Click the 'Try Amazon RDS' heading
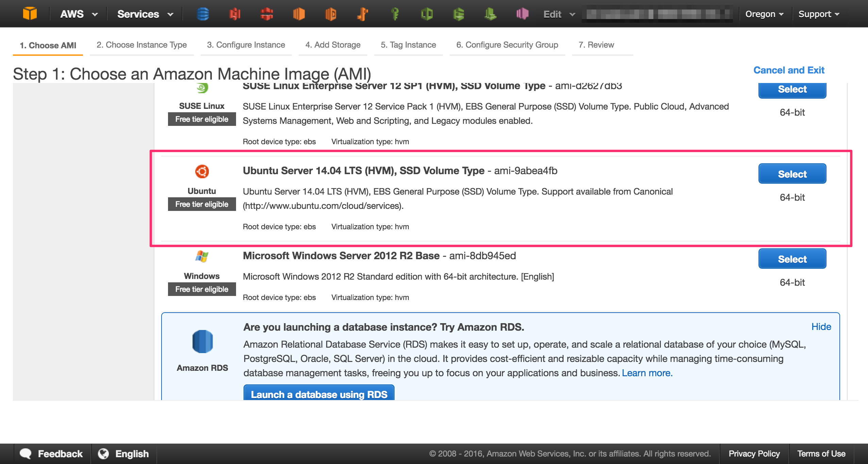Viewport: 868px width, 464px height. tap(384, 327)
